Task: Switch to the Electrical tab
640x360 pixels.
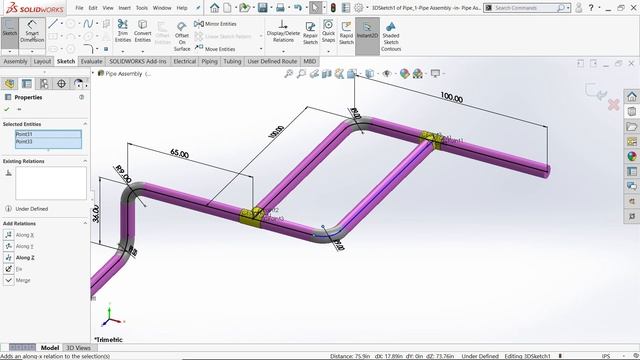Action: [184, 61]
